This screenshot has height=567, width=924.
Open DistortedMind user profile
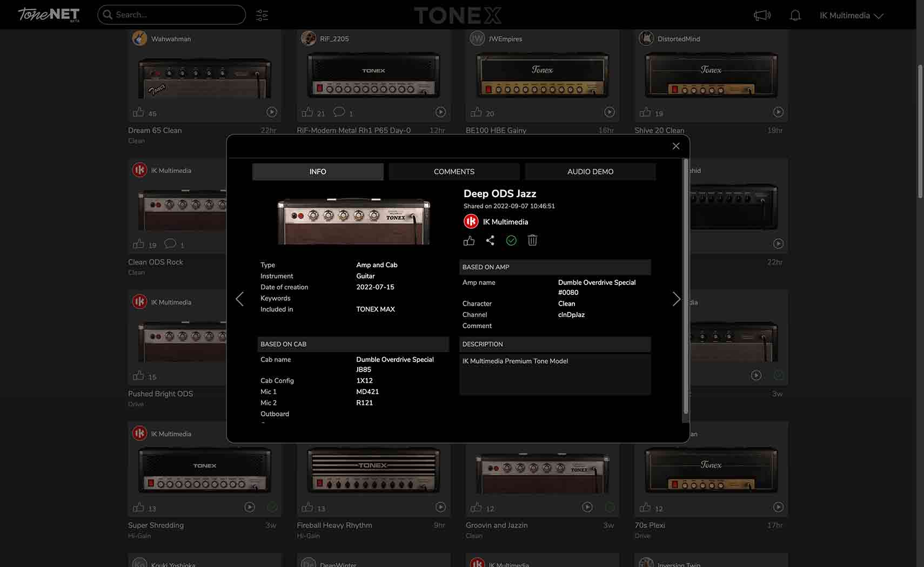669,38
